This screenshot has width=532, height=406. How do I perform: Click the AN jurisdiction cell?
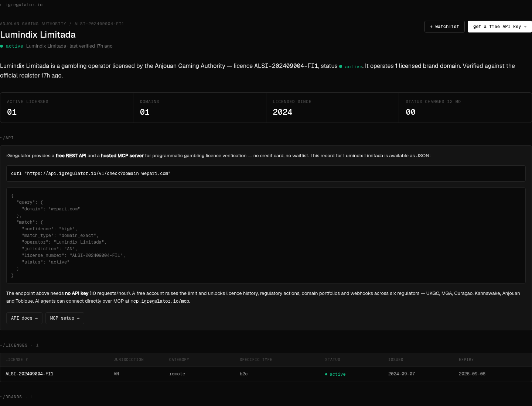click(x=116, y=374)
